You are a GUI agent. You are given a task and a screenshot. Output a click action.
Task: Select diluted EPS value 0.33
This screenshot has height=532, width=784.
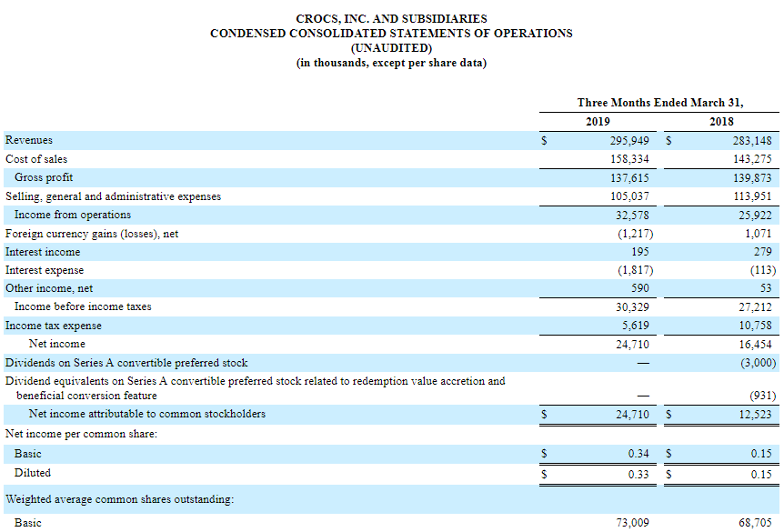[x=638, y=474]
